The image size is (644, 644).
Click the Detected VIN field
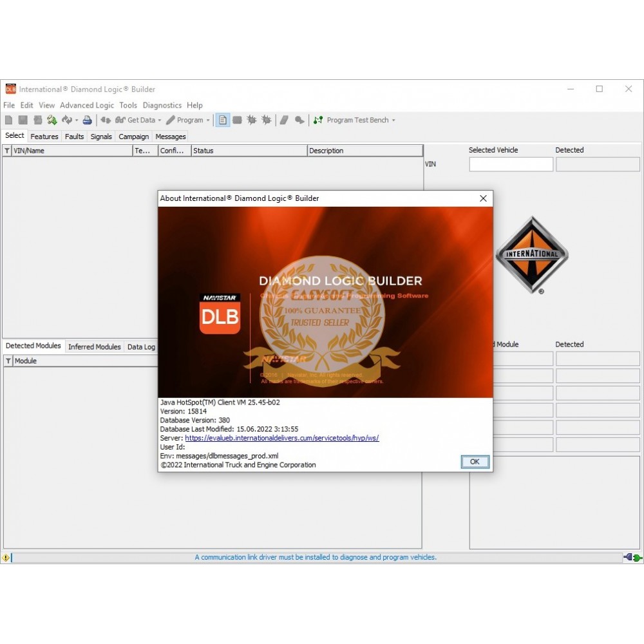[598, 164]
